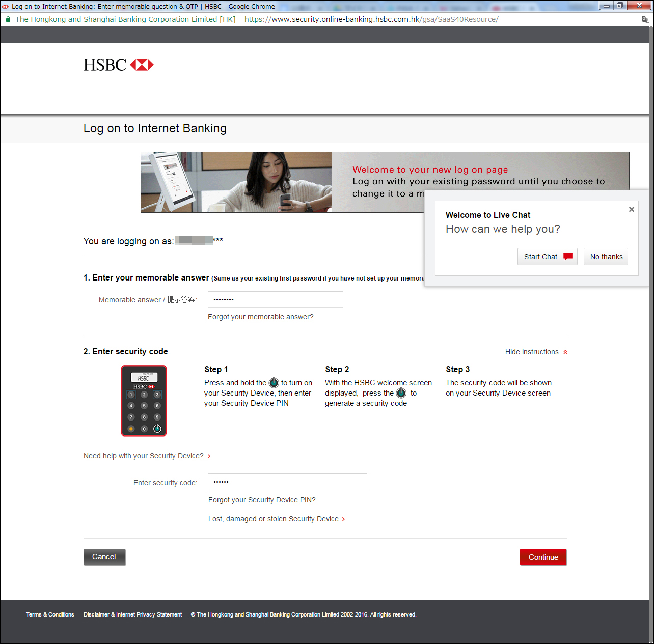654x644 pixels.
Task: Open Lost, damaged or stolen Security Device
Action: 277,519
